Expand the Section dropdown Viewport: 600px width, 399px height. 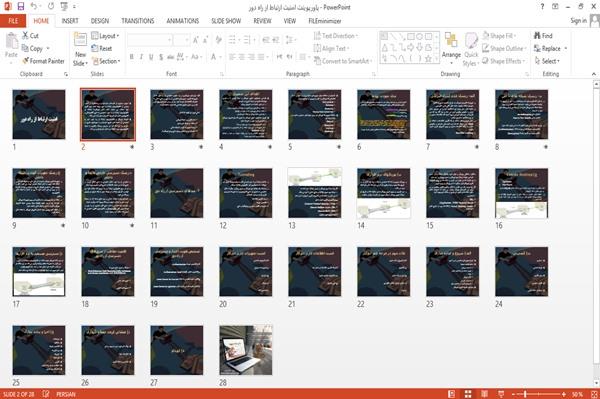coord(106,61)
